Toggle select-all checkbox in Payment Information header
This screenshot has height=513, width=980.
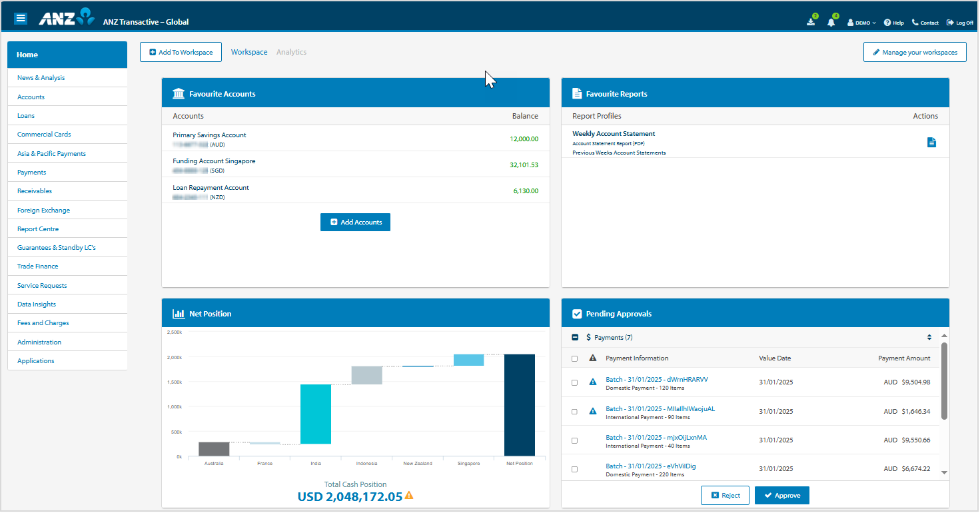575,358
